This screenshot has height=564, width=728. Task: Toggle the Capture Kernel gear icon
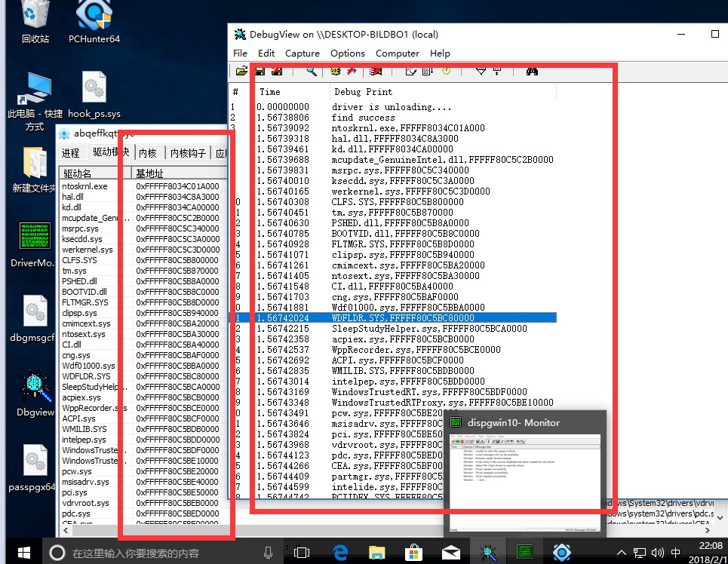(336, 71)
